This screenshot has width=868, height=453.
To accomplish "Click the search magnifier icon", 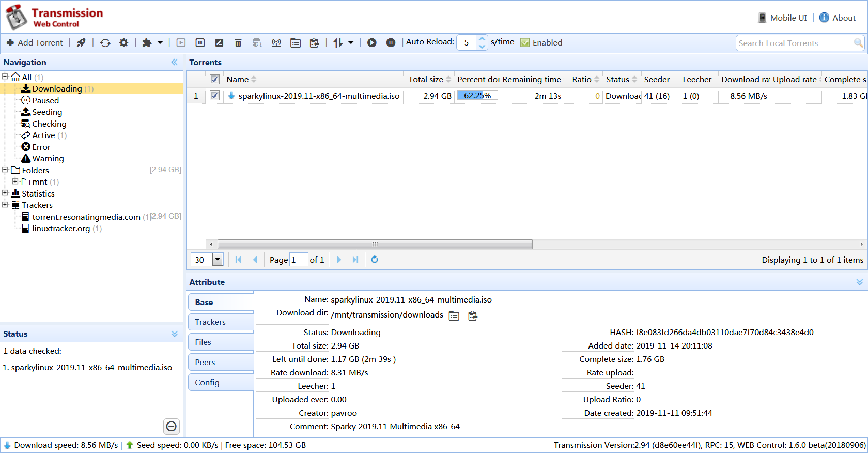I will point(858,43).
